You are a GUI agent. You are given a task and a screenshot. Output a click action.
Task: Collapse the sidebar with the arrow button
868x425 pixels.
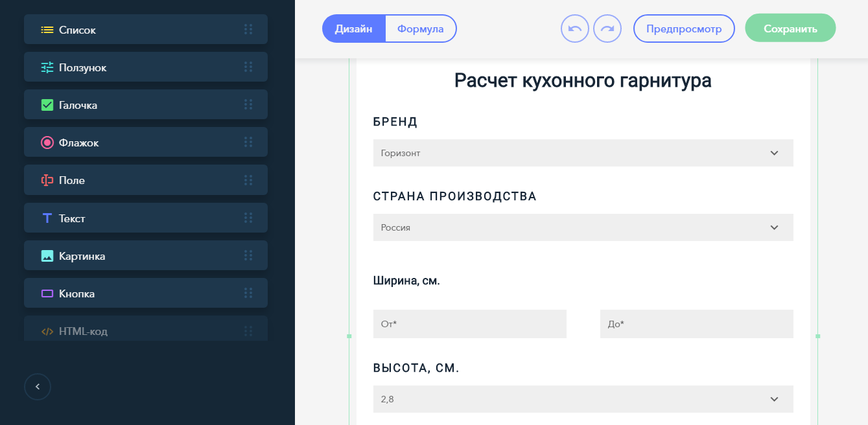(x=38, y=387)
